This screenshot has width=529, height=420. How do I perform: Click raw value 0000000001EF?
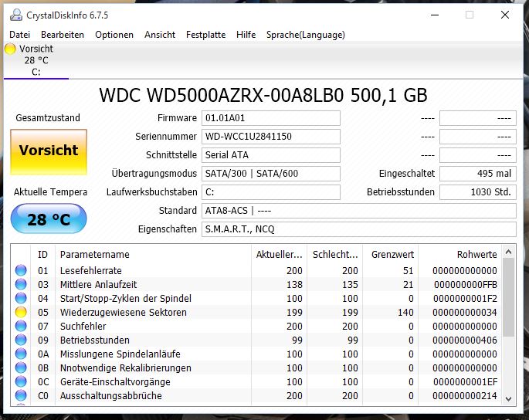point(465,381)
